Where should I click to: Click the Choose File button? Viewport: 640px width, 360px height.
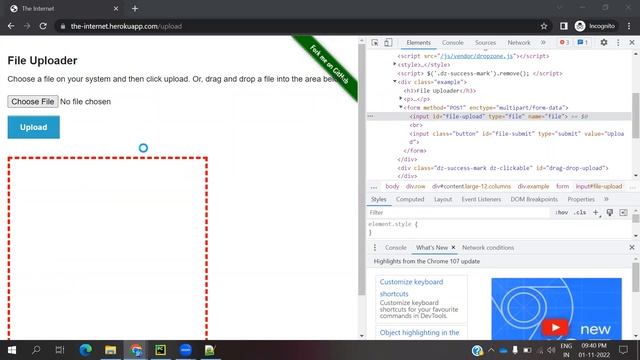(33, 102)
